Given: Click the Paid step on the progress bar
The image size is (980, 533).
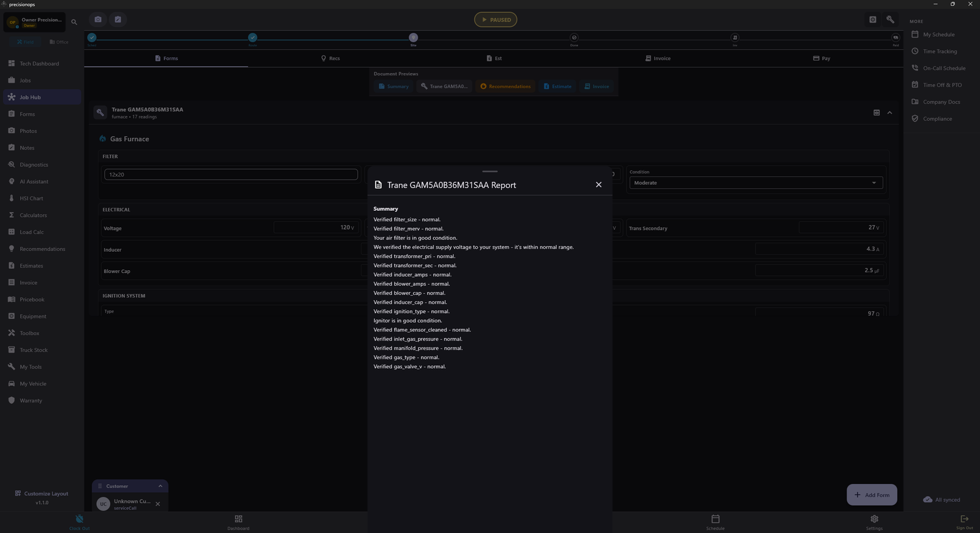Looking at the screenshot, I should pos(895,39).
